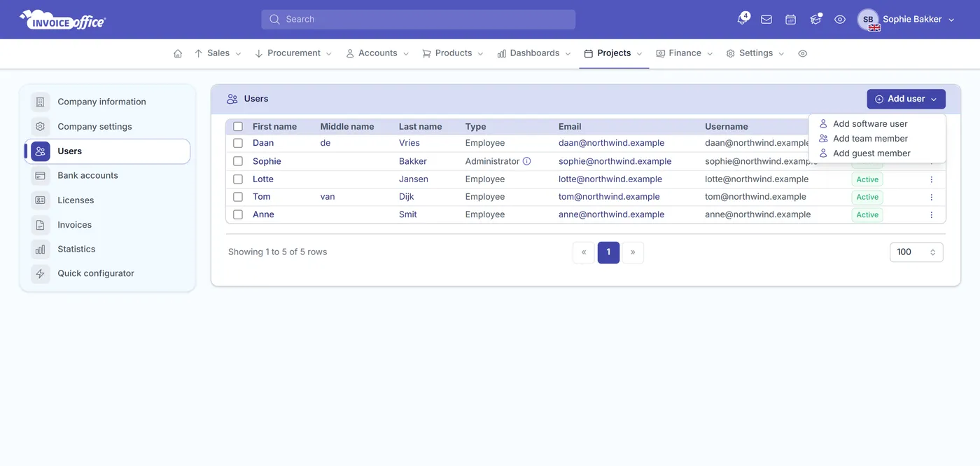
Task: Open row actions for Lotte Jansen
Action: click(x=931, y=179)
